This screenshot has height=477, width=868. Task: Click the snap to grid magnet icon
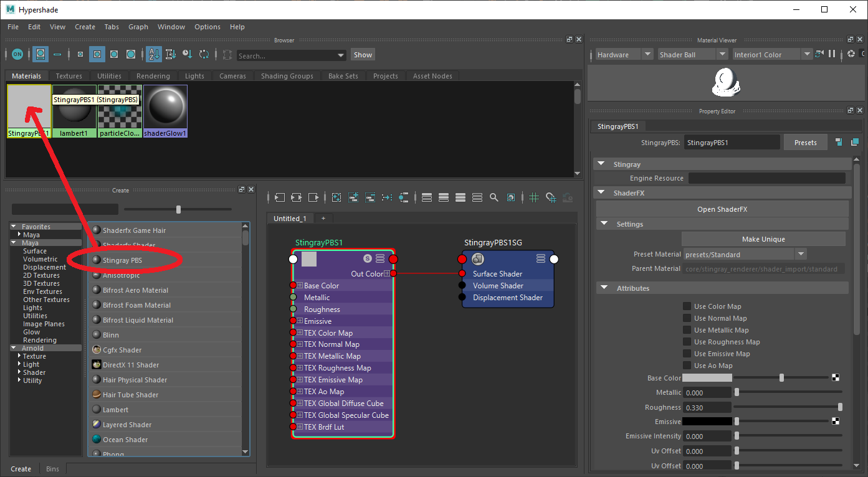[551, 197]
